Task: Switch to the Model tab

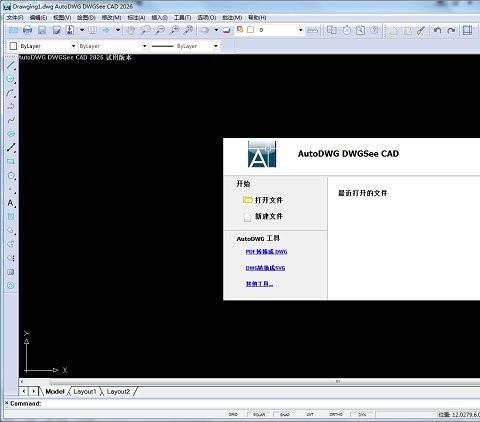Action: [55, 391]
